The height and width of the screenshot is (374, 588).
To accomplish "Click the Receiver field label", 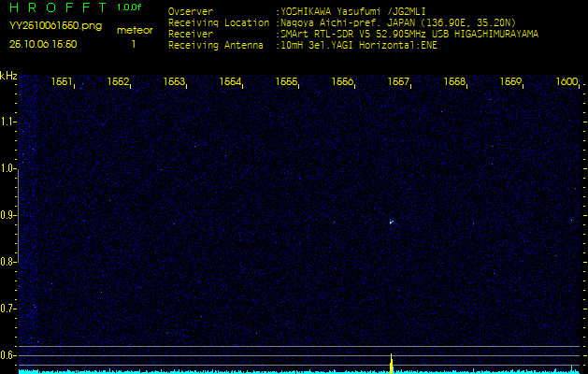I will click(x=191, y=35).
